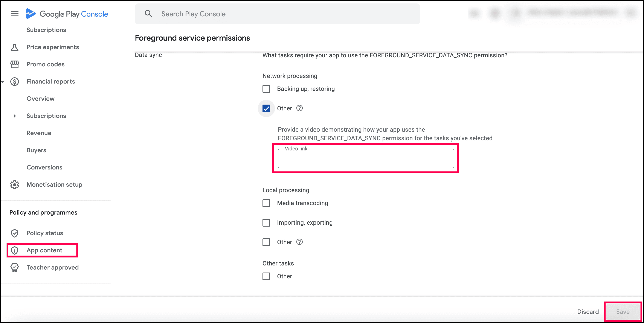Screen dimensions: 644x323
Task: Uncheck the Network processing Other checkbox
Action: tap(266, 108)
